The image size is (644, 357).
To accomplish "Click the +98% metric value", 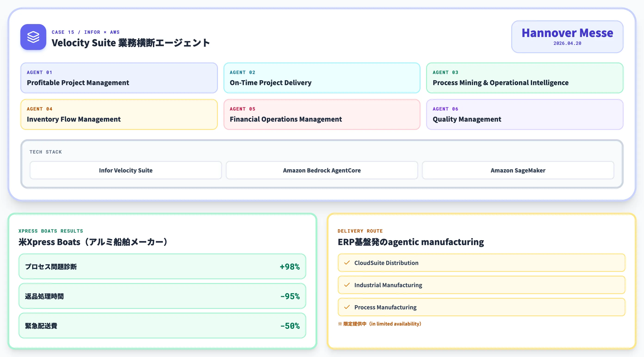I will tap(290, 267).
